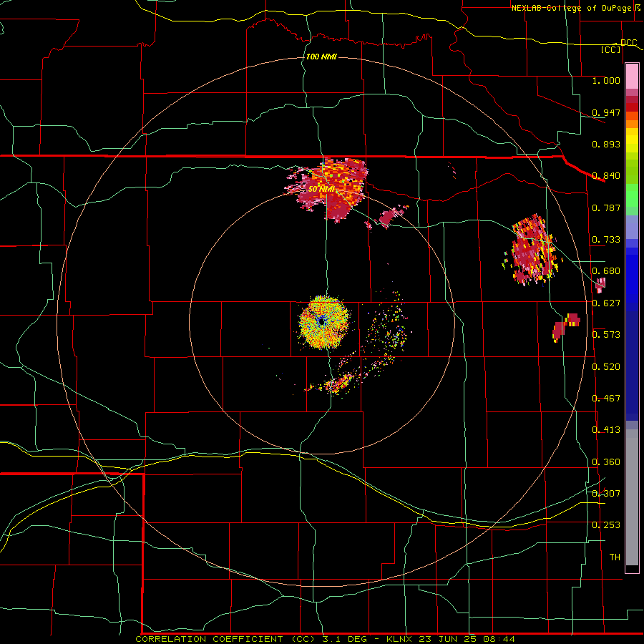Click the 50 NMI range ring label
This screenshot has width=644, height=644.
tap(321, 190)
